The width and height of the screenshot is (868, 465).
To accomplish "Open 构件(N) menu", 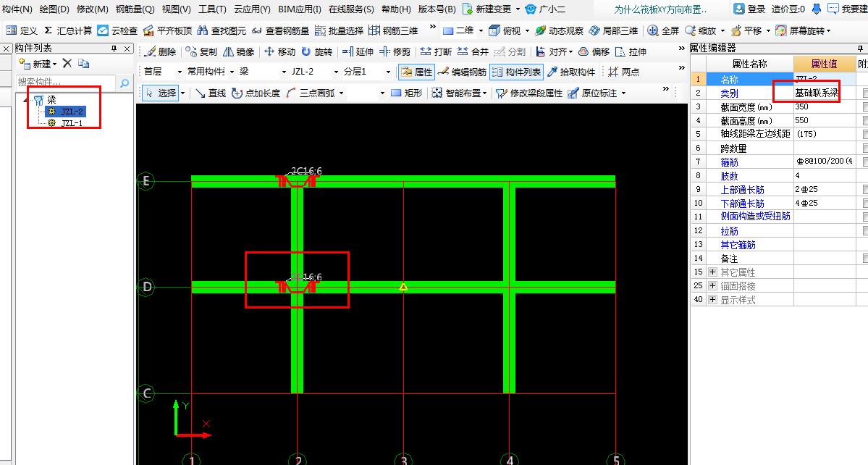I will click(17, 9).
